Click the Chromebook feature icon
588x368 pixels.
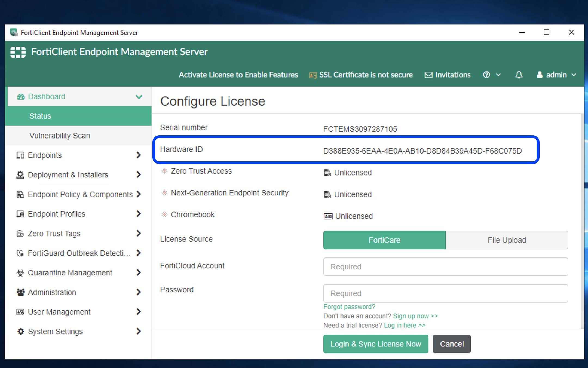(164, 214)
